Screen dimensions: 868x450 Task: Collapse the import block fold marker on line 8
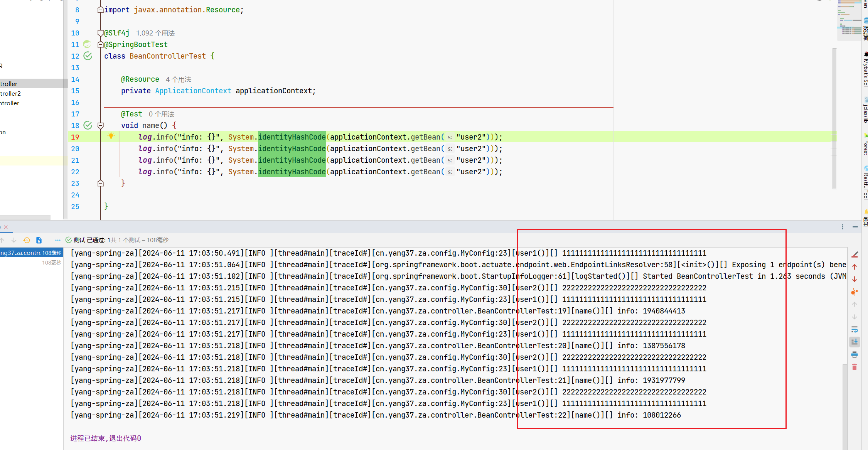click(101, 10)
